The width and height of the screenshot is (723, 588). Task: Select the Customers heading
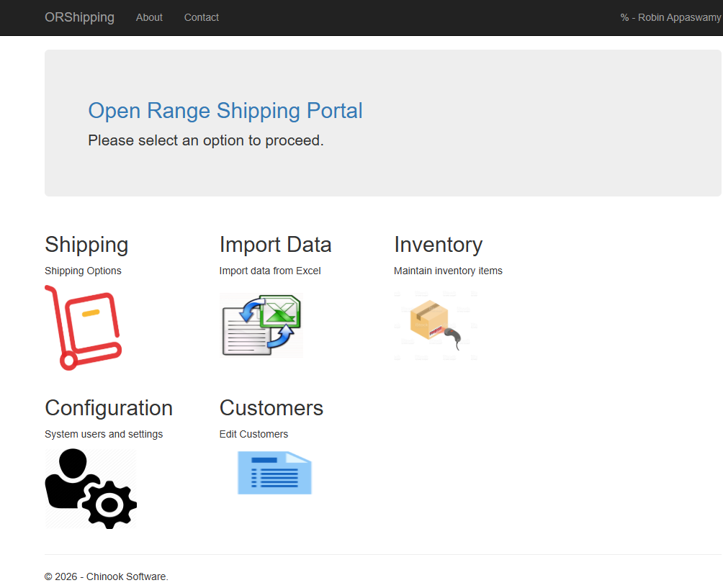point(271,408)
